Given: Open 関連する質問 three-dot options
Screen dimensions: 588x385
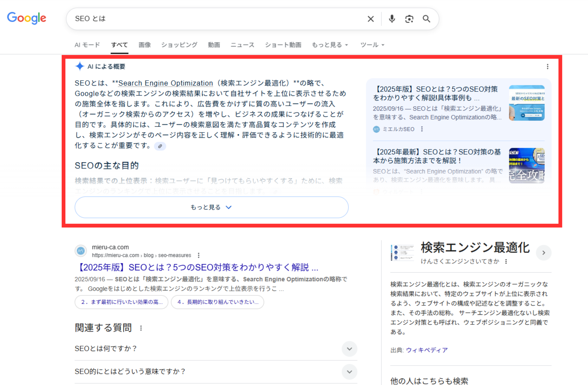Looking at the screenshot, I should coord(141,328).
